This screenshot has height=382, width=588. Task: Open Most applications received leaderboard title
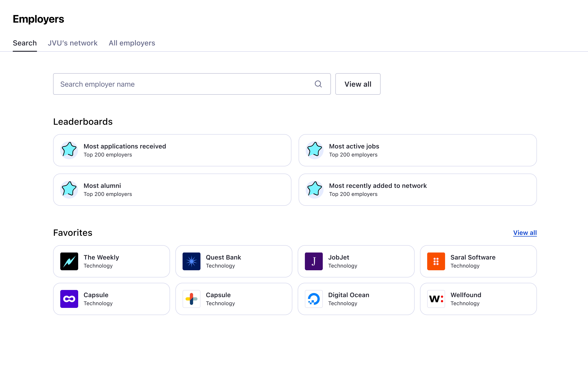pos(125,146)
